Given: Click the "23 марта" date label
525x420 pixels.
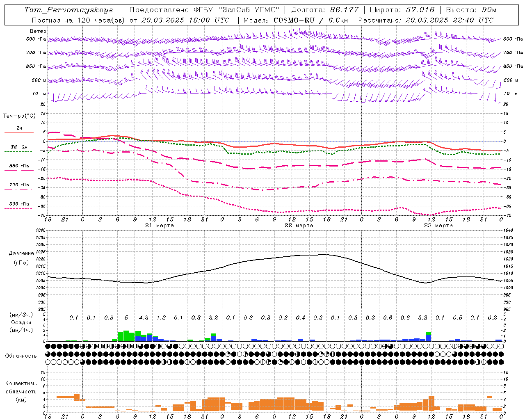Looking at the screenshot, I should (438, 226).
